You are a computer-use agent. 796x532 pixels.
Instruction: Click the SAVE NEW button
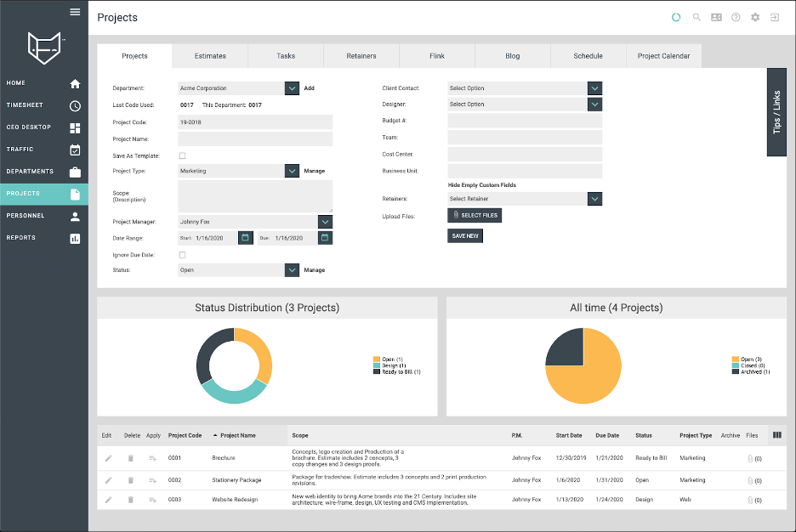pyautogui.click(x=465, y=235)
